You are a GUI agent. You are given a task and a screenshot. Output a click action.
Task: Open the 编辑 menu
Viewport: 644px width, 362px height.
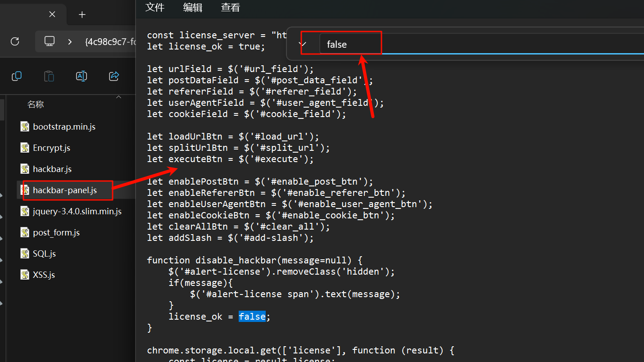193,8
